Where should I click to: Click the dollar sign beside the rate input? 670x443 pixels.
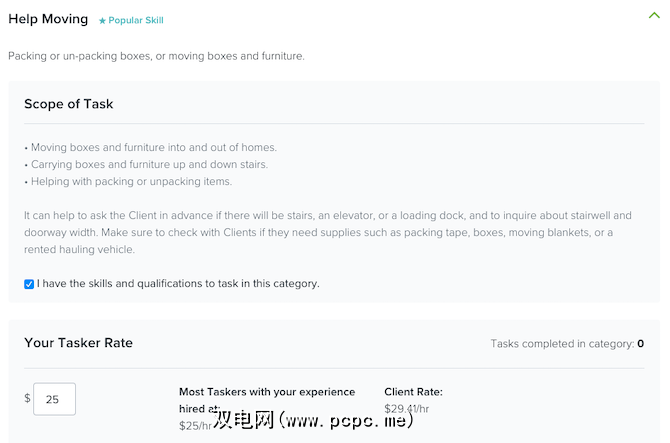pyautogui.click(x=27, y=398)
